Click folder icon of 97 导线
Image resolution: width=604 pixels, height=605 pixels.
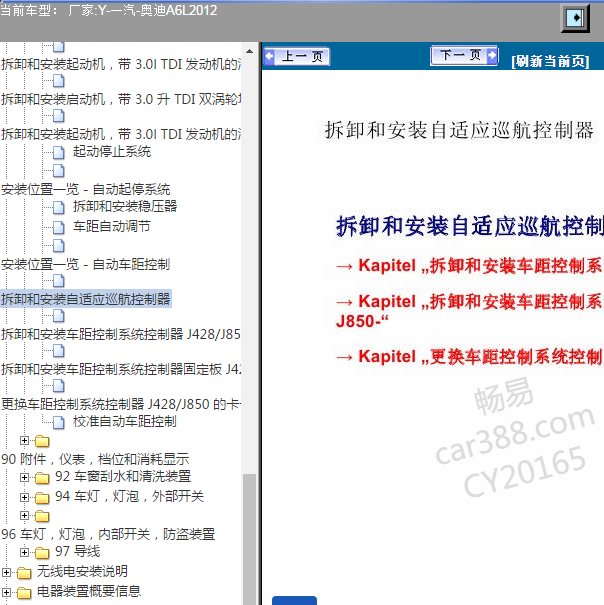click(42, 553)
